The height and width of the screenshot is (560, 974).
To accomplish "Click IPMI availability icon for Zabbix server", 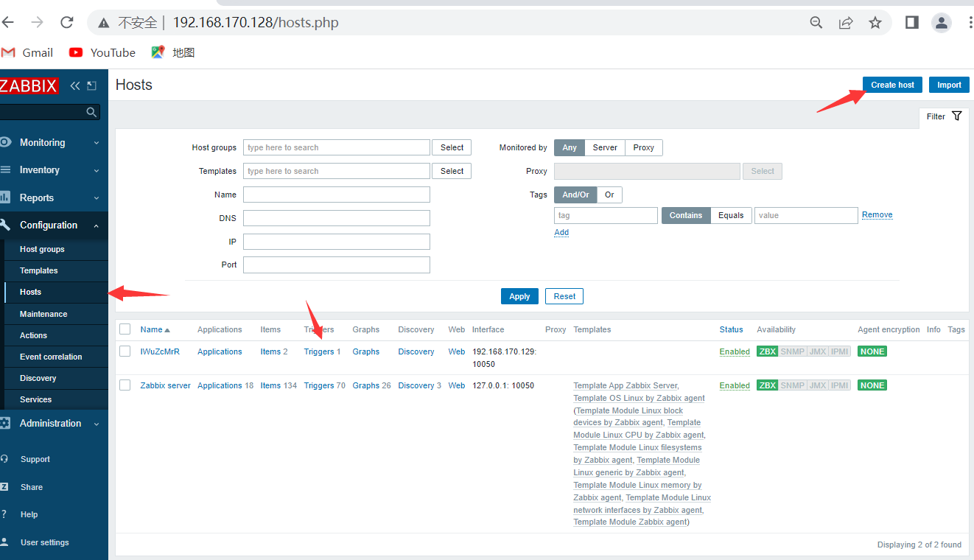I will (x=840, y=385).
